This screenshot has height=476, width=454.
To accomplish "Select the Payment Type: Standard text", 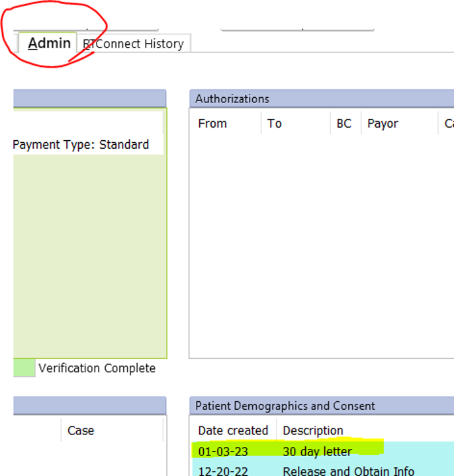I will tap(81, 144).
